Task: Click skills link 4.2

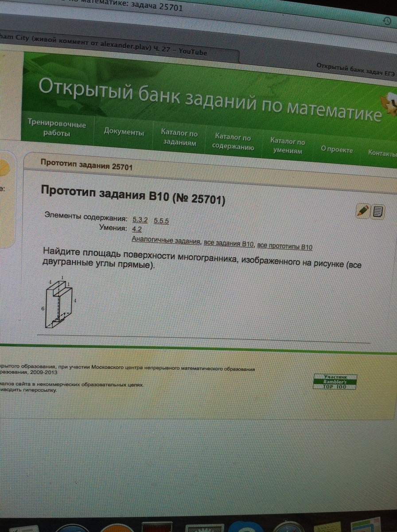Action: click(x=136, y=229)
